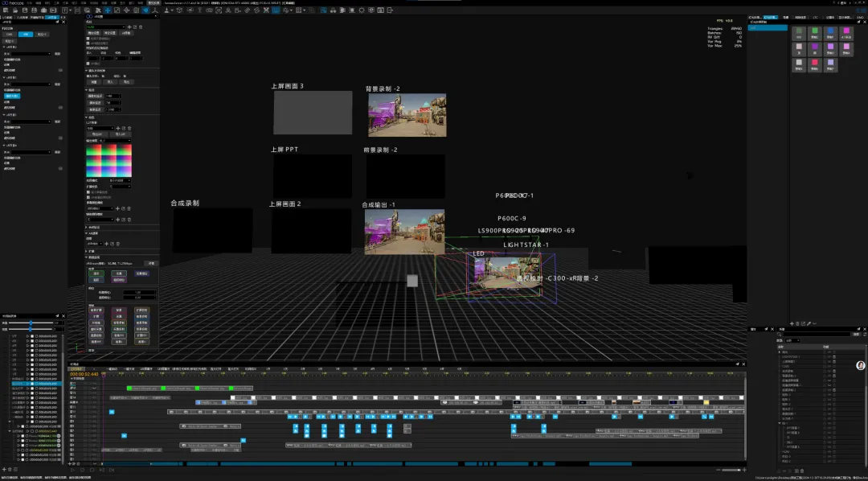
Task: Open the round user avatar at right edge
Action: click(860, 366)
